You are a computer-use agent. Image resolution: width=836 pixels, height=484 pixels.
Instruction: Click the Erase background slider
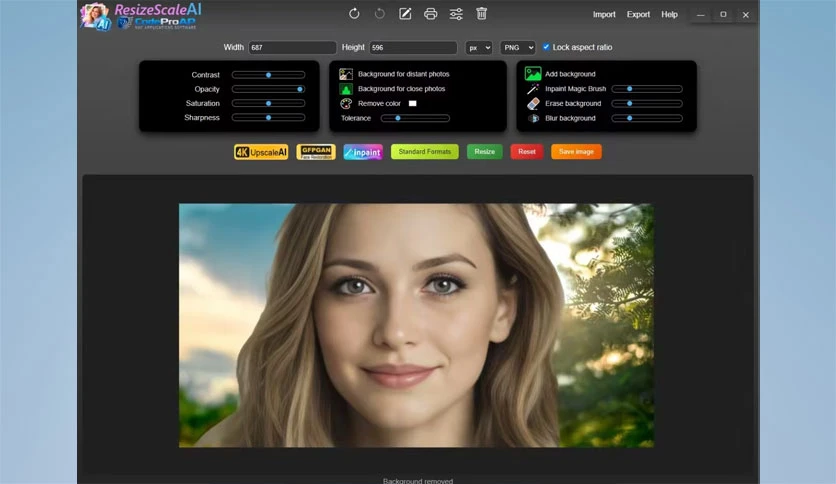pyautogui.click(x=647, y=103)
